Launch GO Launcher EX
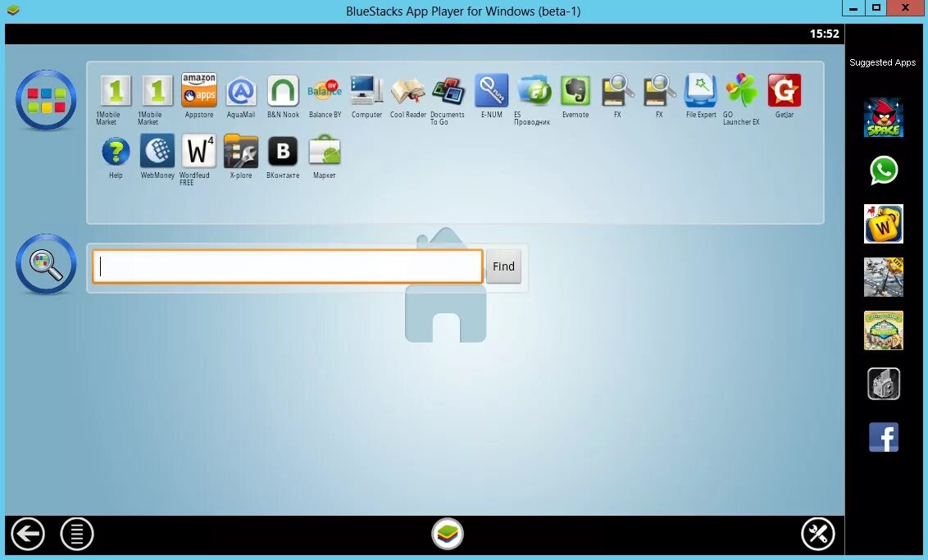The image size is (928, 560). pyautogui.click(x=742, y=90)
